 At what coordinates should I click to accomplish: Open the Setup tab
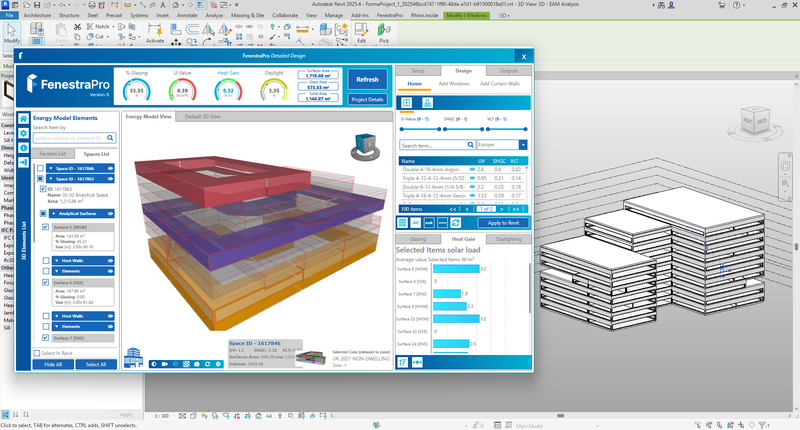pyautogui.click(x=418, y=71)
